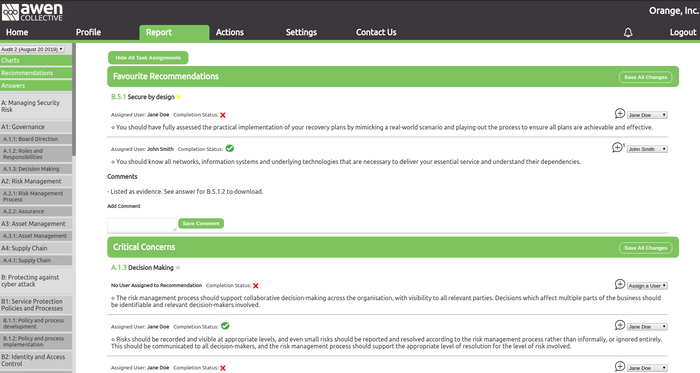Open B.1.1: Policy and process development
The width and height of the screenshot is (700, 373).
click(x=37, y=323)
